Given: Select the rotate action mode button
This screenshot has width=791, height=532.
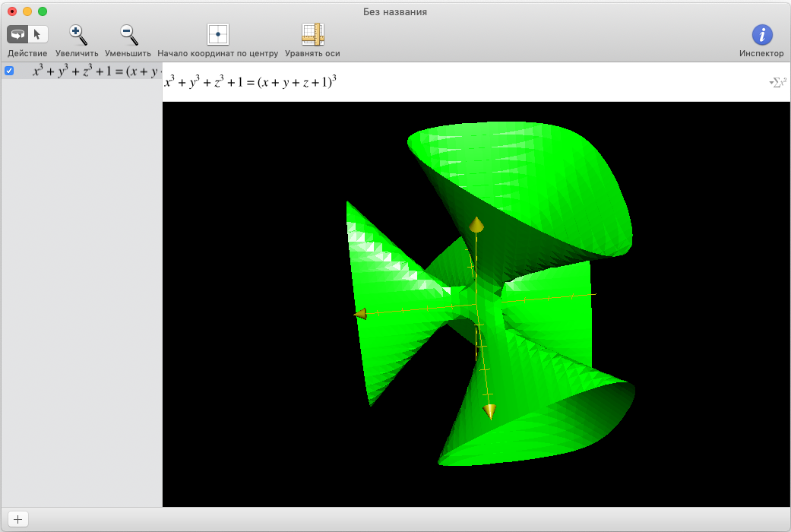Looking at the screenshot, I should pos(17,34).
